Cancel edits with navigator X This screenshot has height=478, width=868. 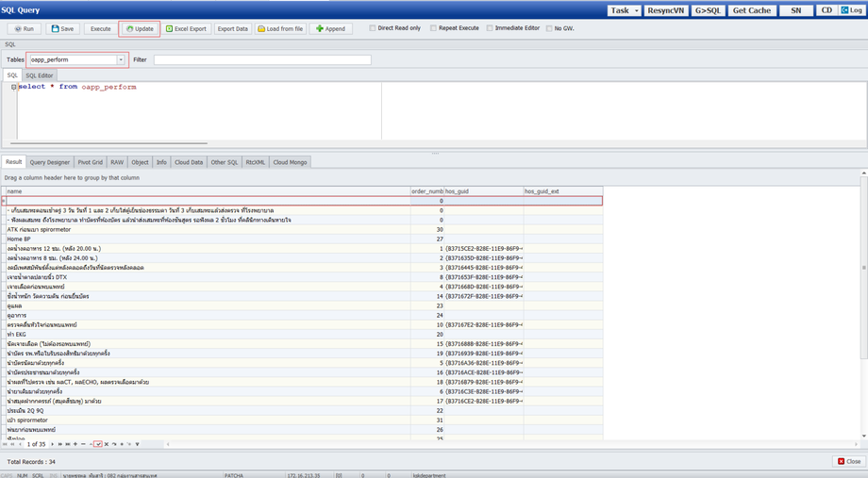107,444
